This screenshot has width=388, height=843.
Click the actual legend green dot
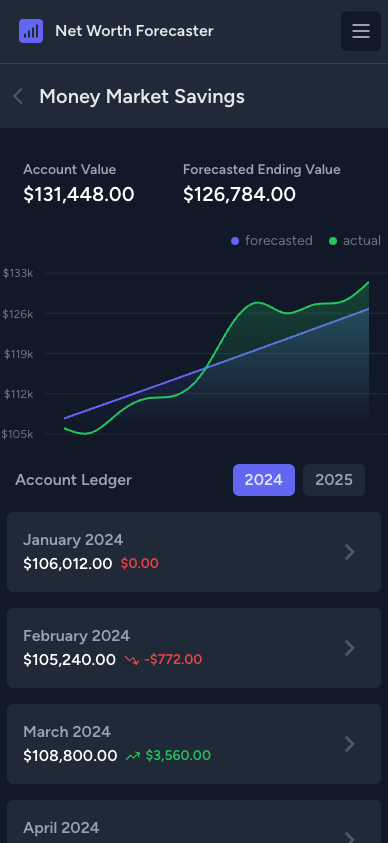click(333, 241)
